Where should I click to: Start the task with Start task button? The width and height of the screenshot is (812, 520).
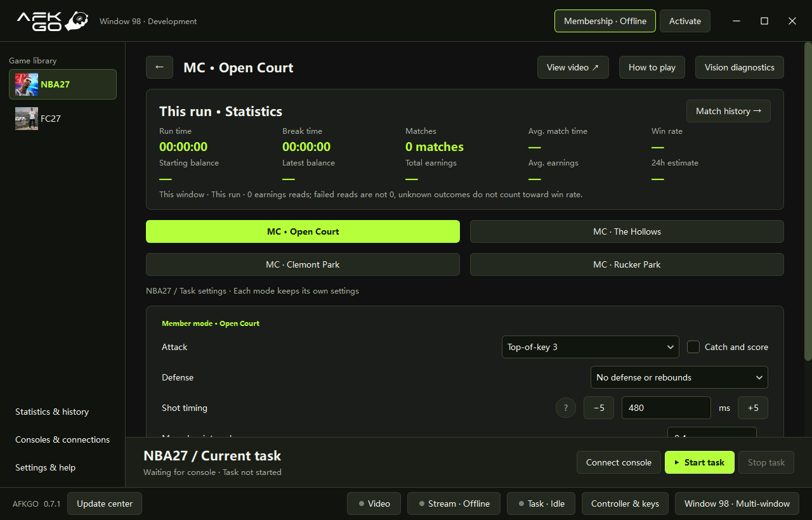pos(700,462)
